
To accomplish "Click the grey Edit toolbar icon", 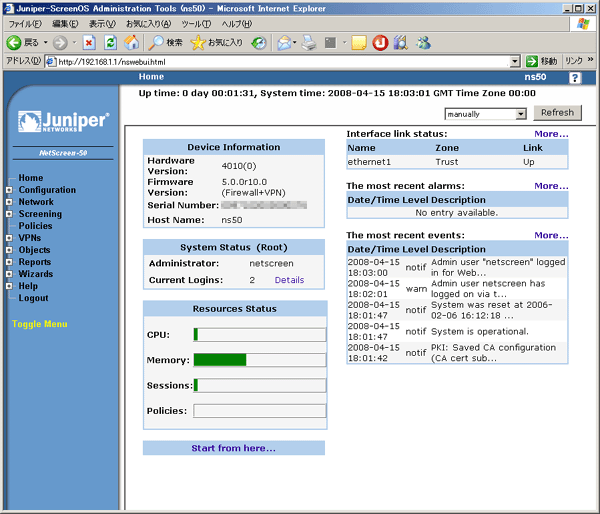I will click(330, 42).
